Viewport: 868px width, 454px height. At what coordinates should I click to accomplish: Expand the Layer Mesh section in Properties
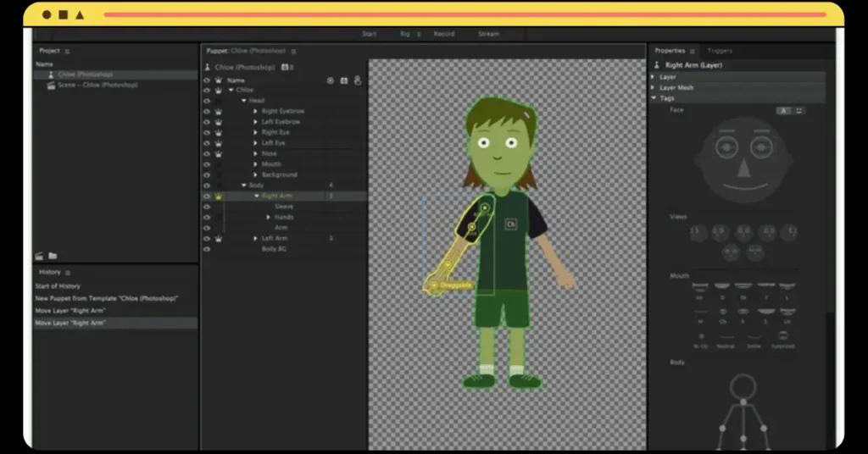click(654, 87)
